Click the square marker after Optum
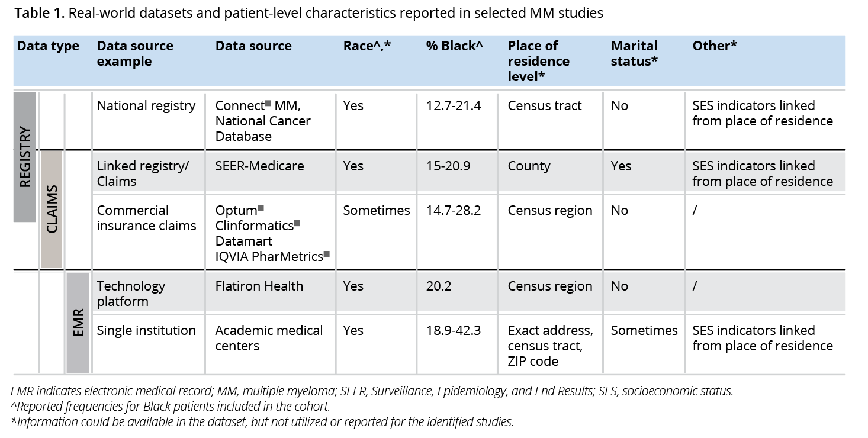Screen dimensions: 868x438 point(261,208)
